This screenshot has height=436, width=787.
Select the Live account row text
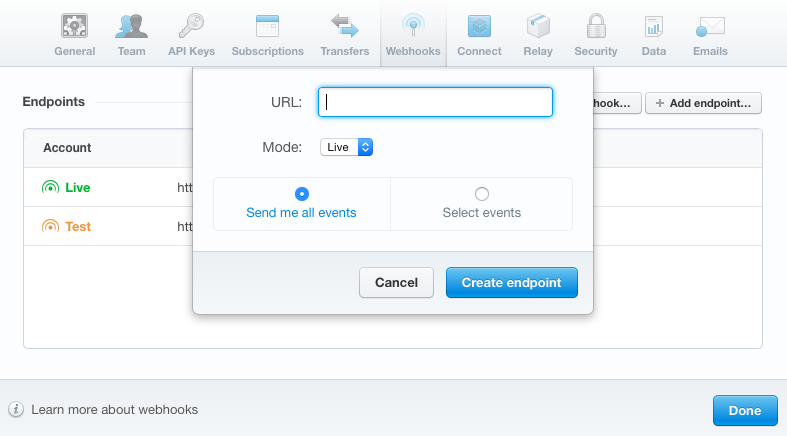click(78, 187)
